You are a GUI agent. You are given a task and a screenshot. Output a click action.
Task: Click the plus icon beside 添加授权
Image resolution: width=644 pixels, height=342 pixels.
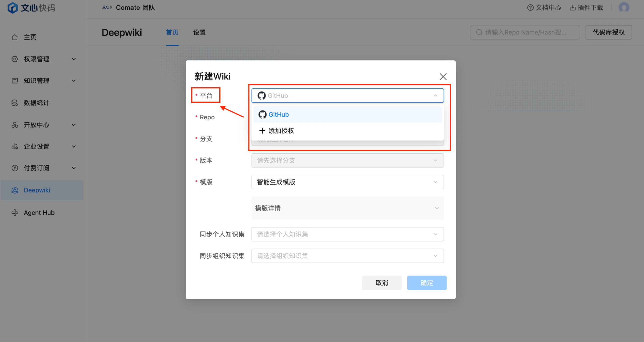pyautogui.click(x=262, y=131)
